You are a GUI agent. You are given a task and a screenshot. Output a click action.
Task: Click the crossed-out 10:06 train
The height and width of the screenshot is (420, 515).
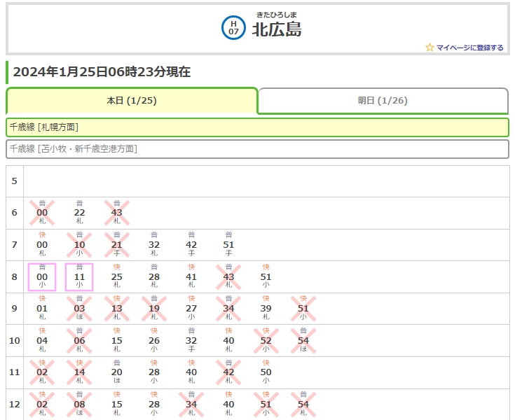[79, 340]
